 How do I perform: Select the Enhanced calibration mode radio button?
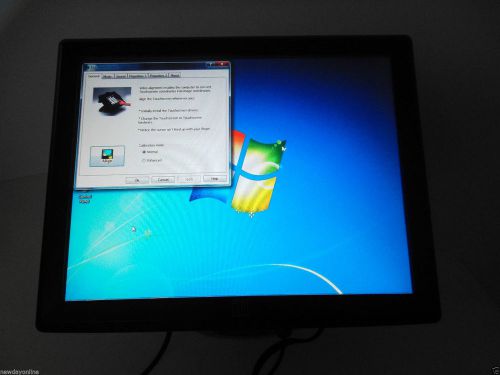coord(144,160)
